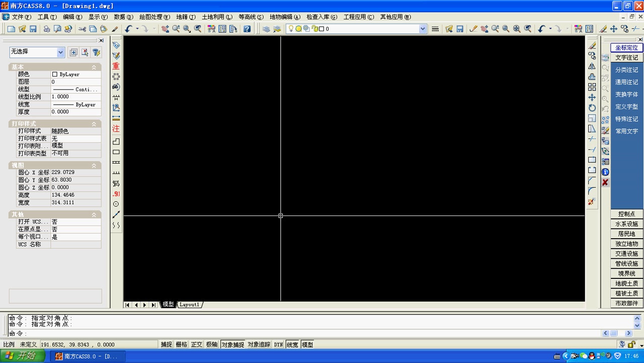Click the Pan cross-arrows icon at top right

(x=613, y=29)
